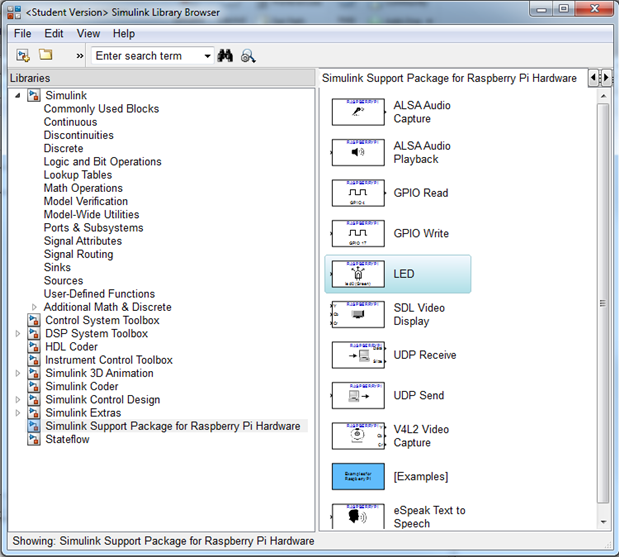619x557 pixels.
Task: Expand the Simulink 3D Animation node
Action: coord(17,373)
